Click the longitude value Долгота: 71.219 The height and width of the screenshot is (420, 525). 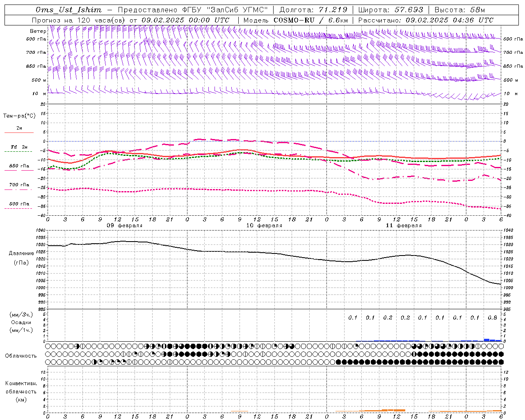[x=313, y=10]
